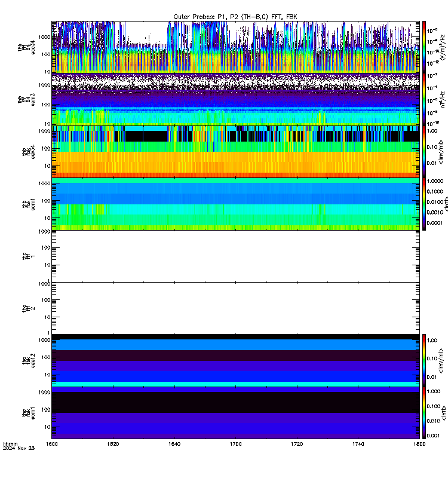Select the 'thc fff 1' y-axis label
Screen dimensions: 448x478
[29, 256]
